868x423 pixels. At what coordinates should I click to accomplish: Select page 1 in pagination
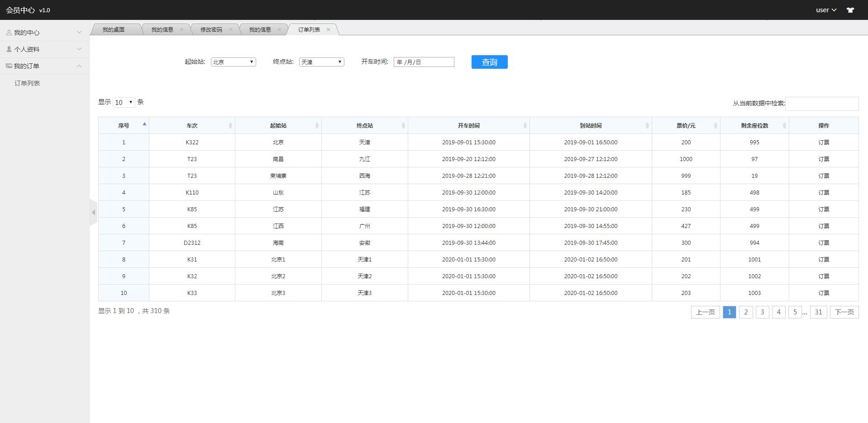point(730,312)
